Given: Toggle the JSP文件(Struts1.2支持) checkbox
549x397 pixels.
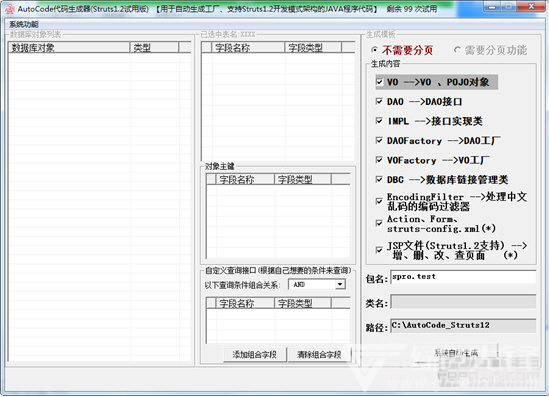Looking at the screenshot, I should tap(379, 250).
